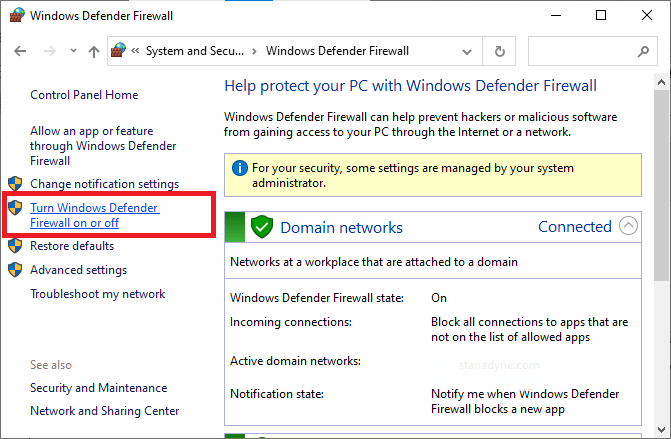Click the Up one level arrow
Image resolution: width=671 pixels, height=439 pixels.
(93, 50)
